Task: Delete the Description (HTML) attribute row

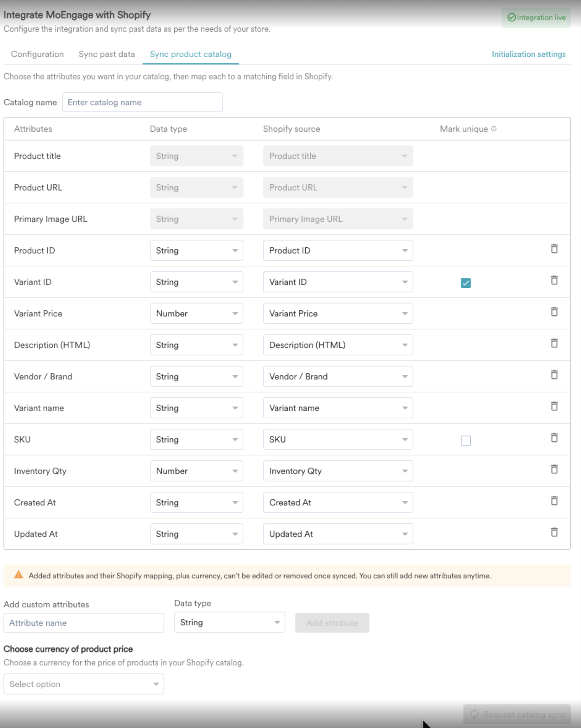Action: 554,343
